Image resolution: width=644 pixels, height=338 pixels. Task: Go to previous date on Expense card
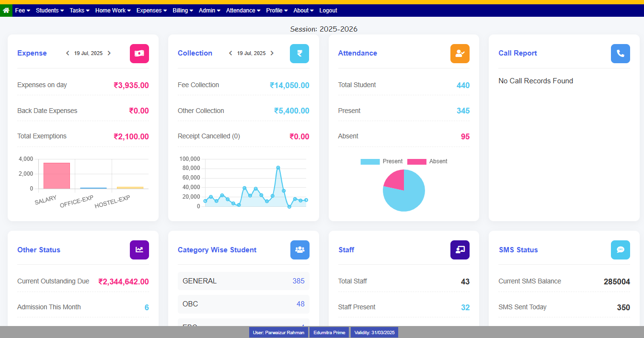[x=68, y=53]
